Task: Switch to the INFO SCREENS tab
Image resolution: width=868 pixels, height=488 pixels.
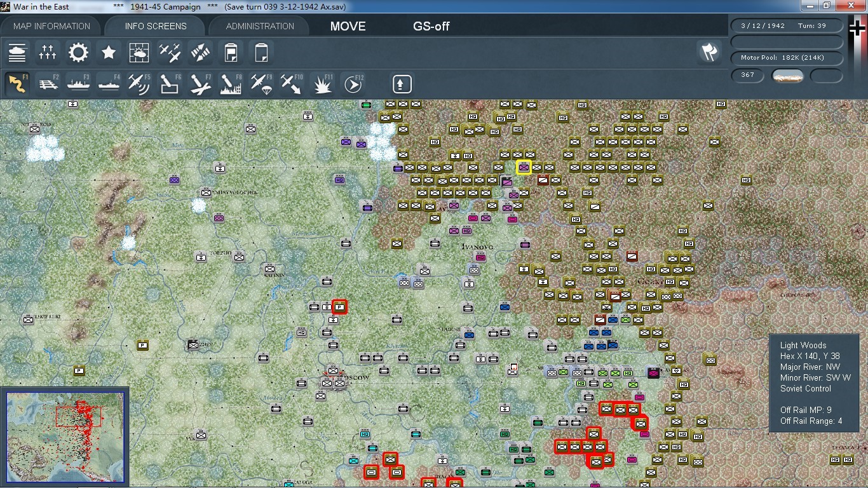Action: coord(156,26)
